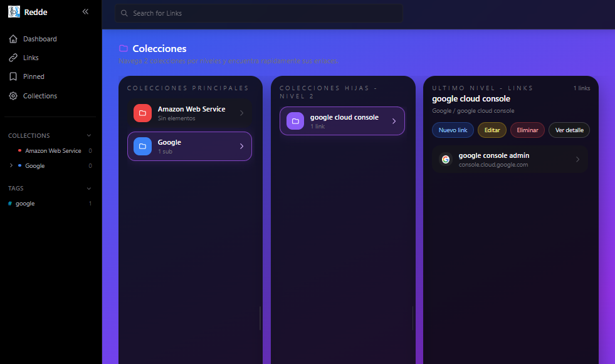This screenshot has width=615, height=364.
Task: Click the purple folder icon on google cloud console
Action: (x=295, y=120)
